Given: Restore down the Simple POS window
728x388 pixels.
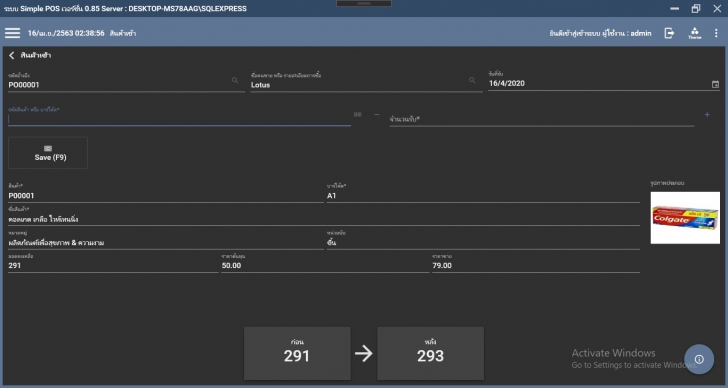Looking at the screenshot, I should pos(696,8).
